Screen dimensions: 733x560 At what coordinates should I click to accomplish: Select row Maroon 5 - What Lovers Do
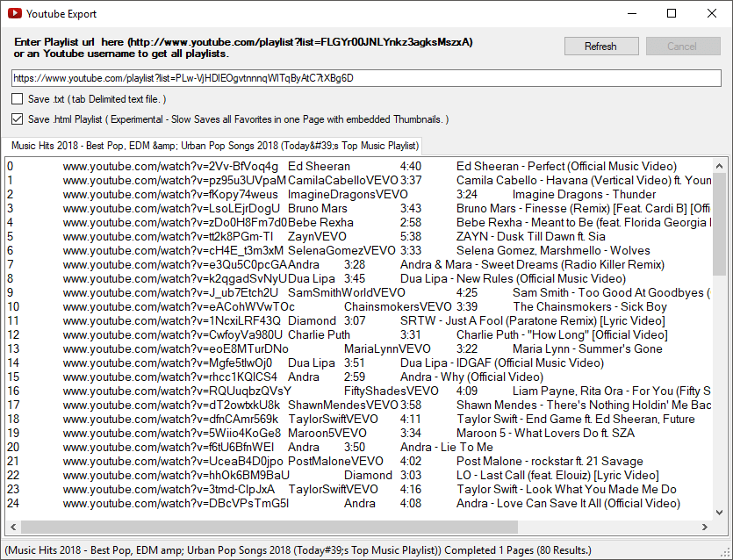pyautogui.click(x=359, y=433)
